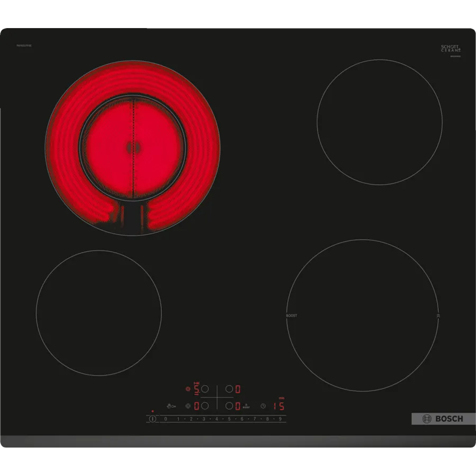Screen dimensions: 476x476
Task: Tap the small BOOST symbol beside lower-right display
Action: (x=246, y=406)
